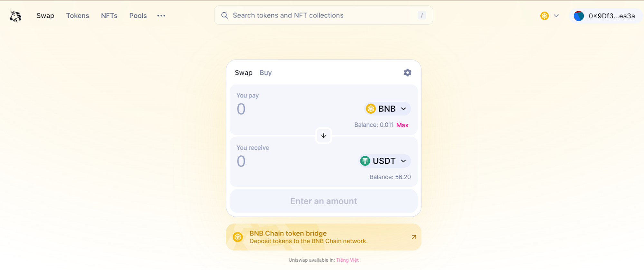Open the BNB token selector dropdown
Viewport: 644px width, 270px height.
coord(387,109)
